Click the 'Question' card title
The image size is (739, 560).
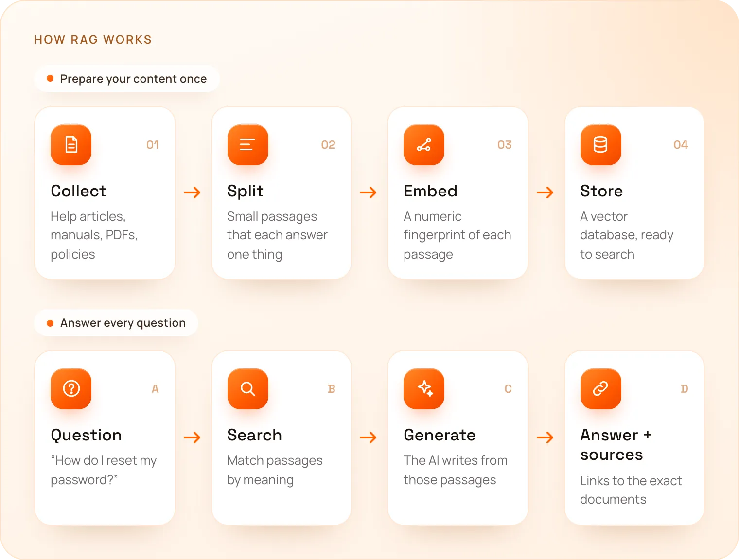point(87,435)
